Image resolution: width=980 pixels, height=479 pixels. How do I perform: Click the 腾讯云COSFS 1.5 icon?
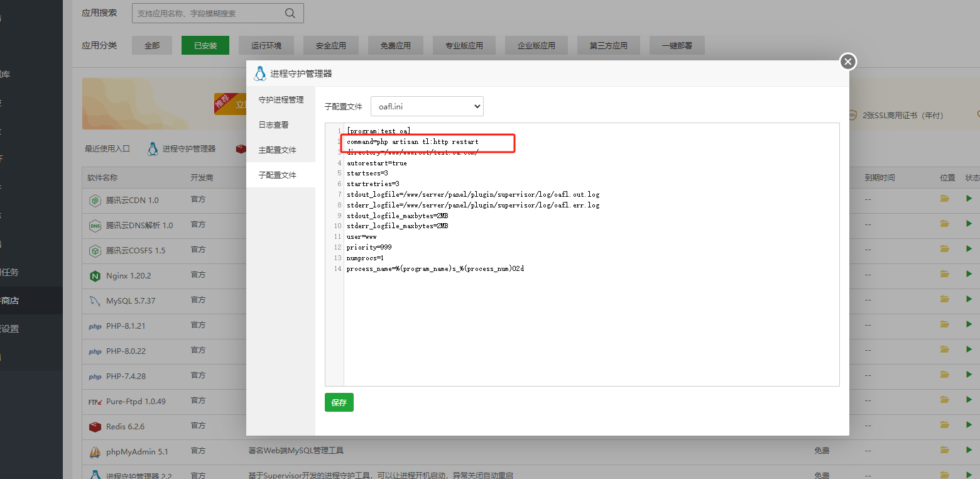[x=95, y=251]
